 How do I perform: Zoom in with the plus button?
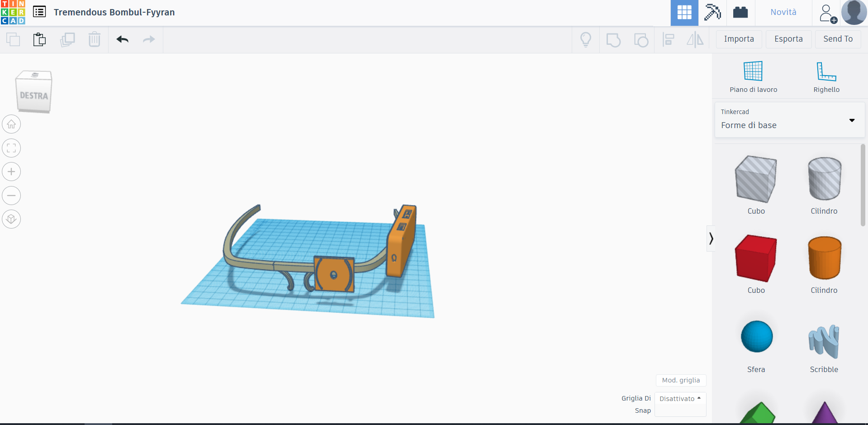coord(11,172)
